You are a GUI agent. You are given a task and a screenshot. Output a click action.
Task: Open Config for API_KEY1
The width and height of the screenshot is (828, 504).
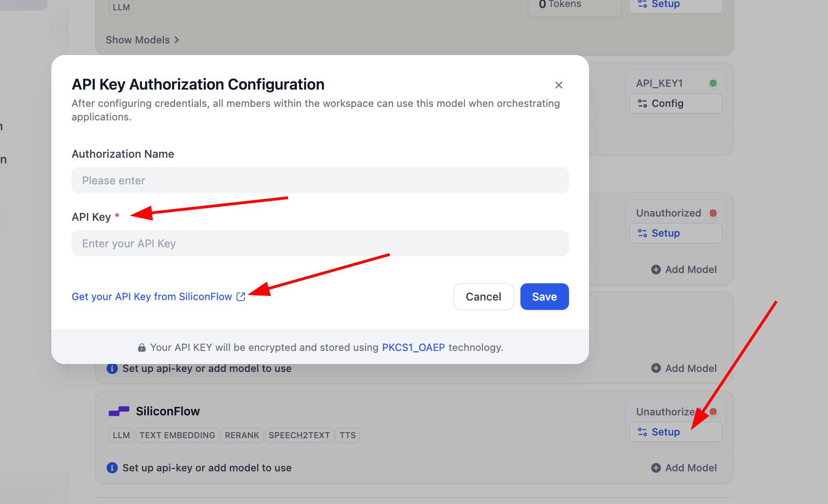[675, 104]
